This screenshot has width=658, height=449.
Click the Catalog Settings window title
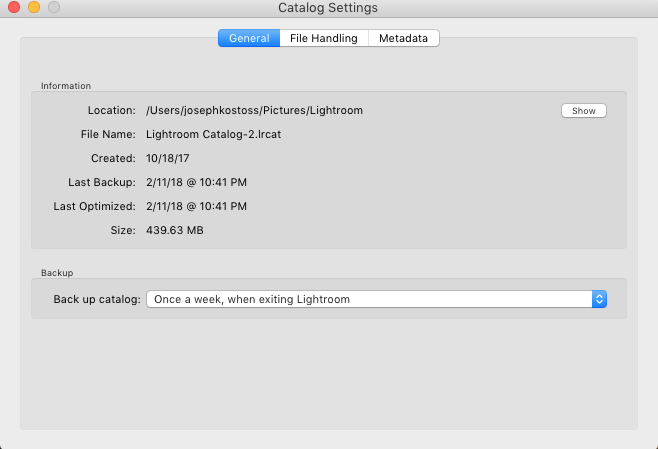point(328,8)
